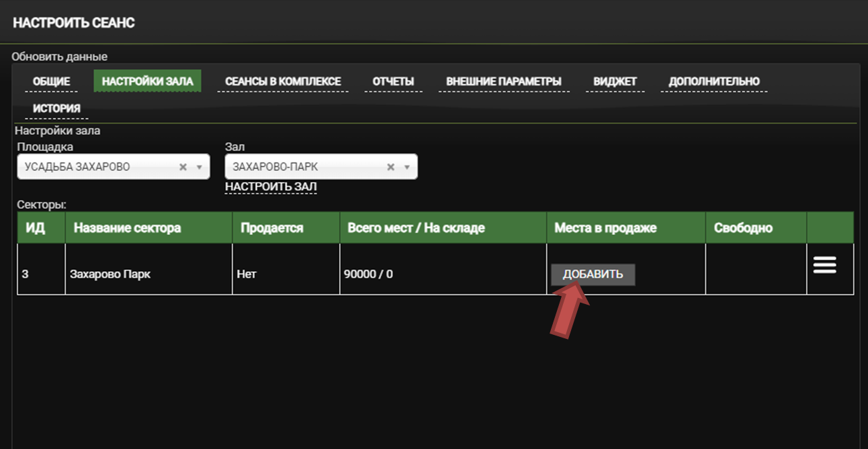868x449 pixels.
Task: Go to the Отчеты tab
Action: coord(393,82)
